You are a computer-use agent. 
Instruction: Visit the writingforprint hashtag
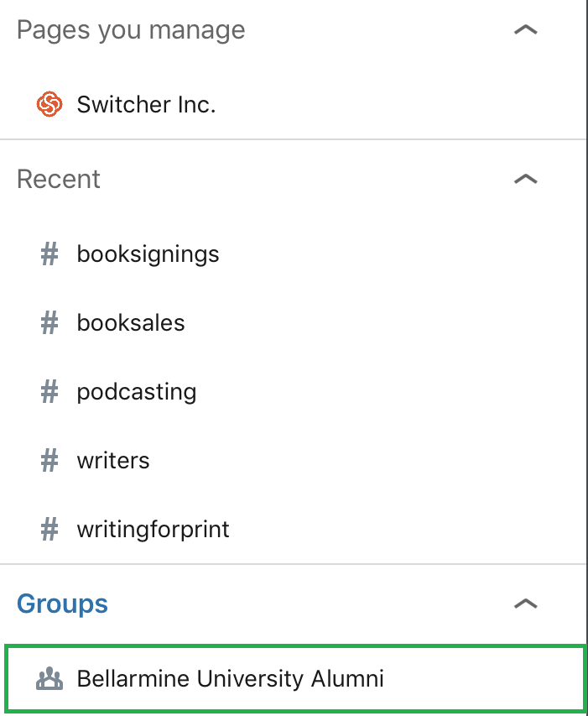point(153,530)
